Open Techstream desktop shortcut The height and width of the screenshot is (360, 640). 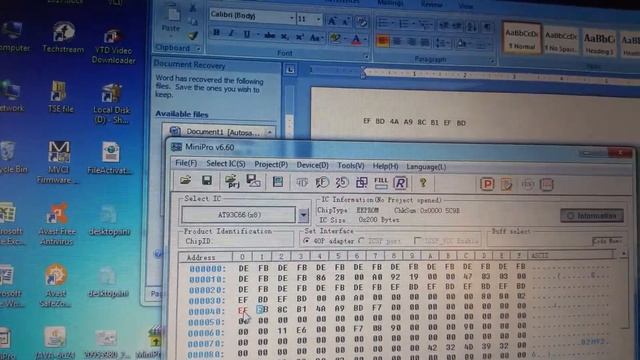pos(63,38)
